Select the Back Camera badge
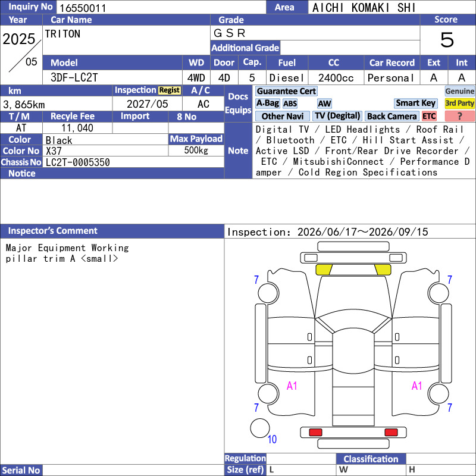 [x=392, y=116]
